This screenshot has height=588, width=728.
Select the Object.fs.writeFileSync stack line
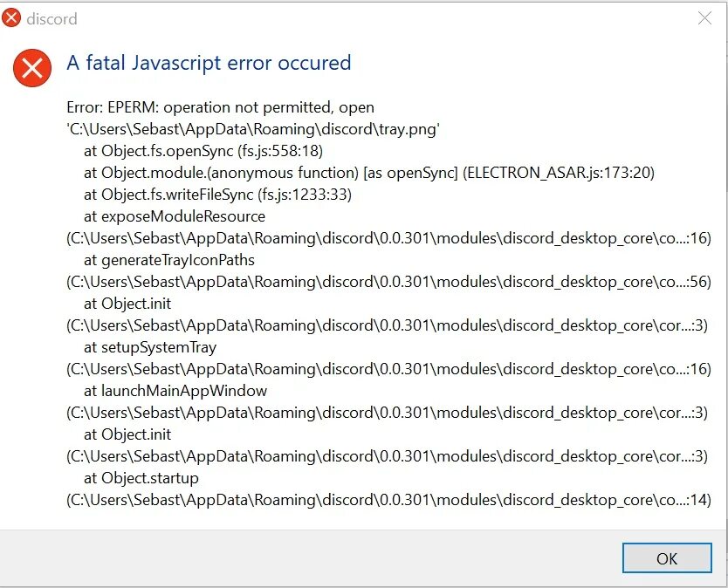point(217,195)
